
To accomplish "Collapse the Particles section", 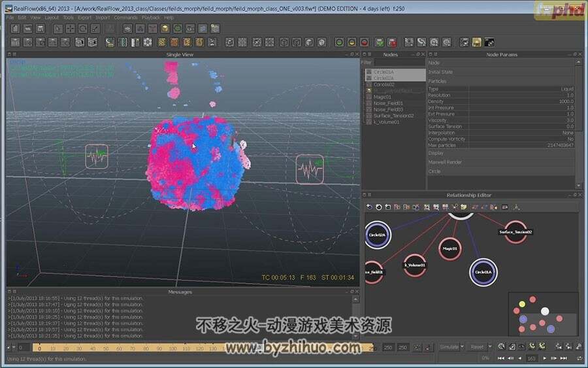I will click(x=500, y=81).
